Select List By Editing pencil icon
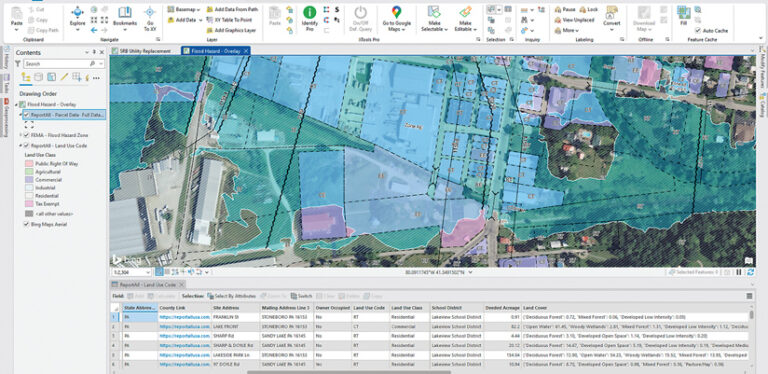768x374 pixels. coord(64,77)
